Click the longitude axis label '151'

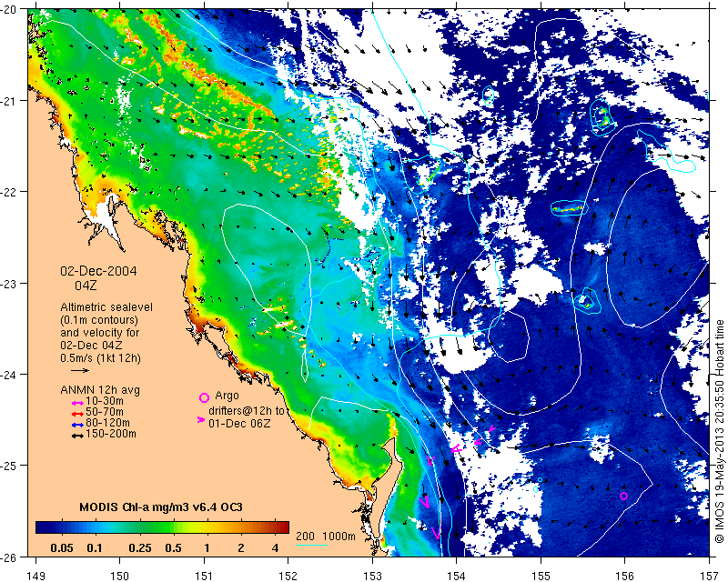(x=204, y=576)
